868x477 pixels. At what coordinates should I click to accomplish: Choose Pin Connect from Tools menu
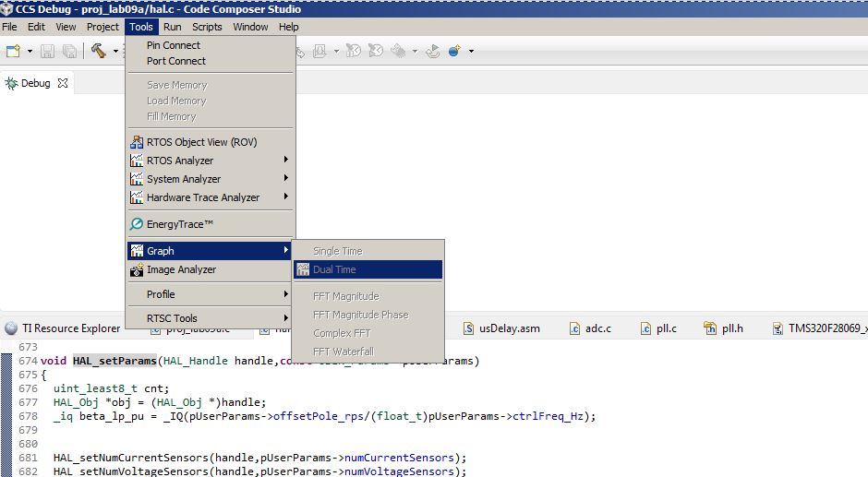point(211,45)
